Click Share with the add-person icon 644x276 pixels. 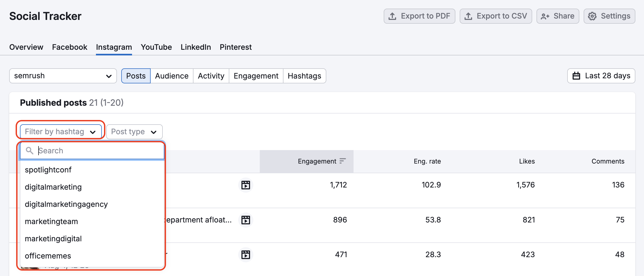[x=558, y=16]
